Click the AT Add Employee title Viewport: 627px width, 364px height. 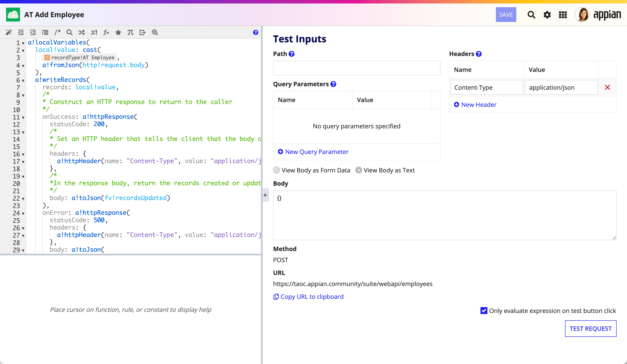[x=54, y=15]
